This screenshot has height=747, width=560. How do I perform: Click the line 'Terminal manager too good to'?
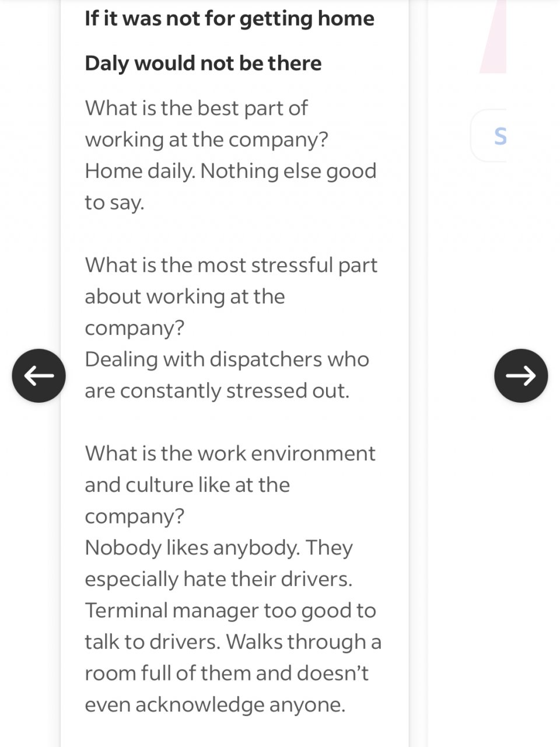(230, 611)
